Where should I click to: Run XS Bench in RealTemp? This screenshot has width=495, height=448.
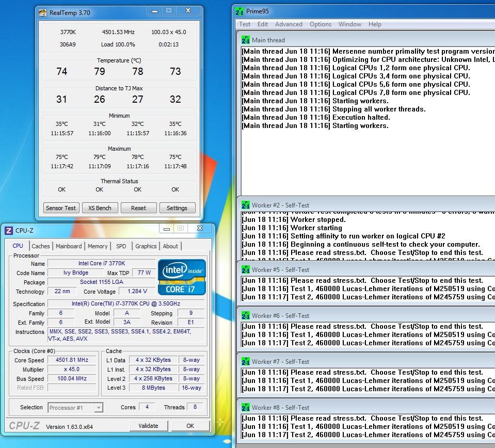(x=100, y=208)
